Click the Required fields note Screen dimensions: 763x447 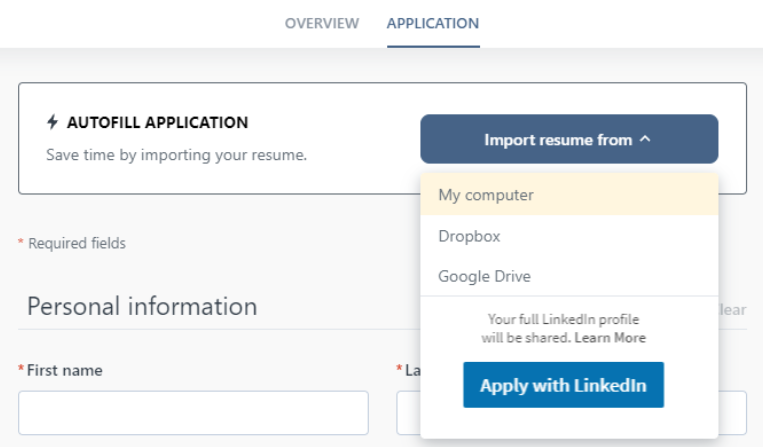pos(76,243)
